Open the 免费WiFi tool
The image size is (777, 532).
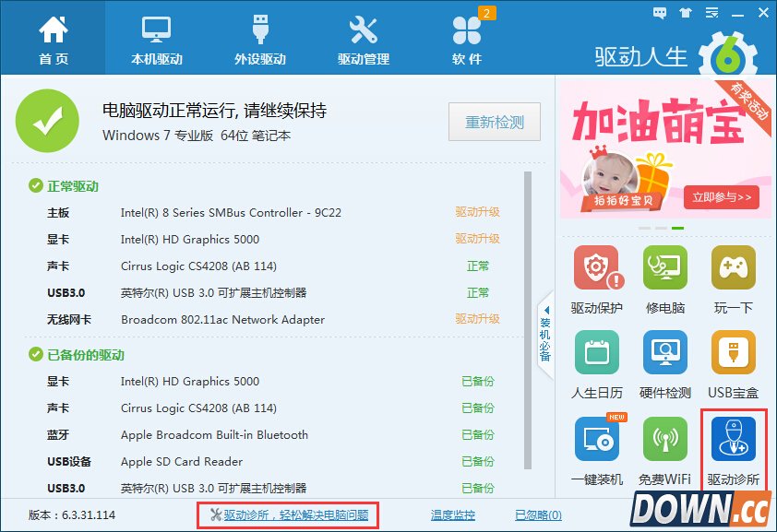(x=664, y=439)
